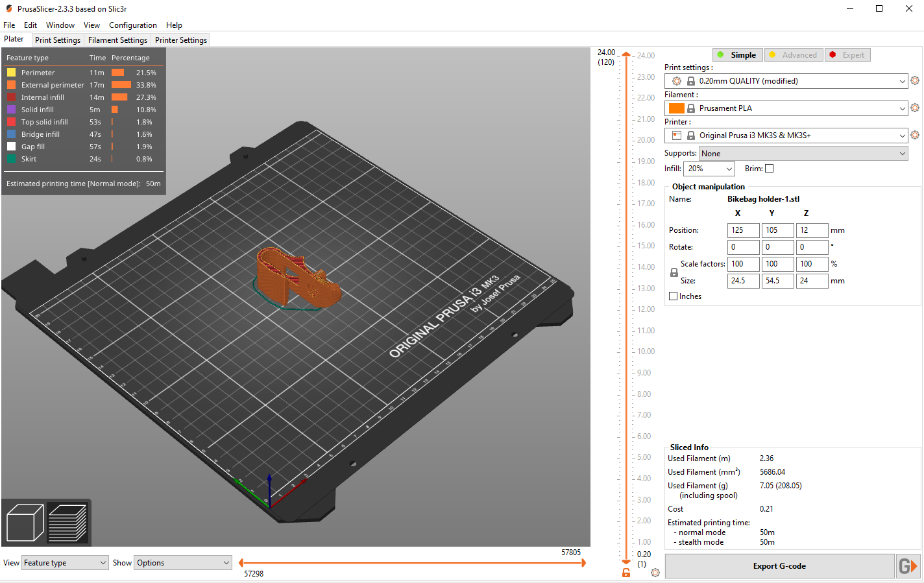Open the Show Options dropdown
This screenshot has width=924, height=583.
tap(182, 563)
